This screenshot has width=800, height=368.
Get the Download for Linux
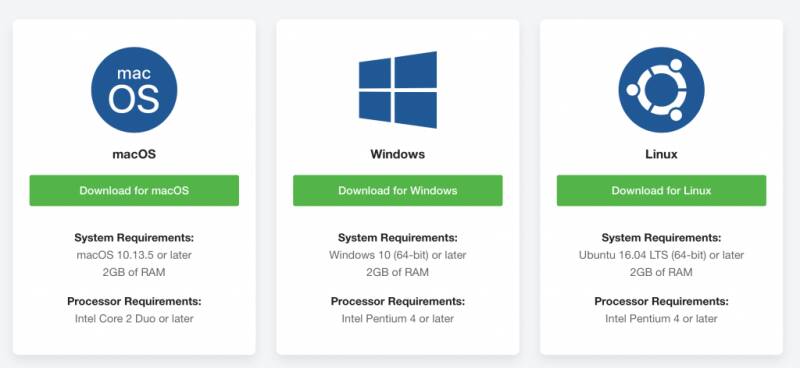pos(661,190)
